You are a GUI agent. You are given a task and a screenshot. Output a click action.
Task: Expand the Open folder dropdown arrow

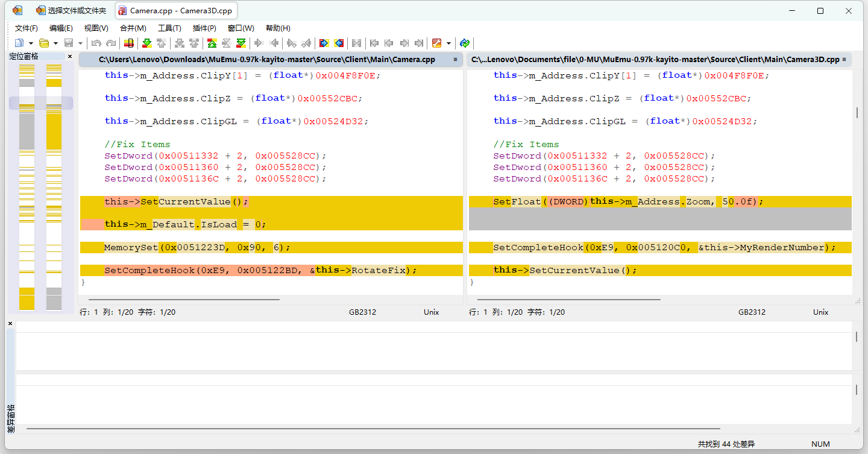tap(55, 43)
